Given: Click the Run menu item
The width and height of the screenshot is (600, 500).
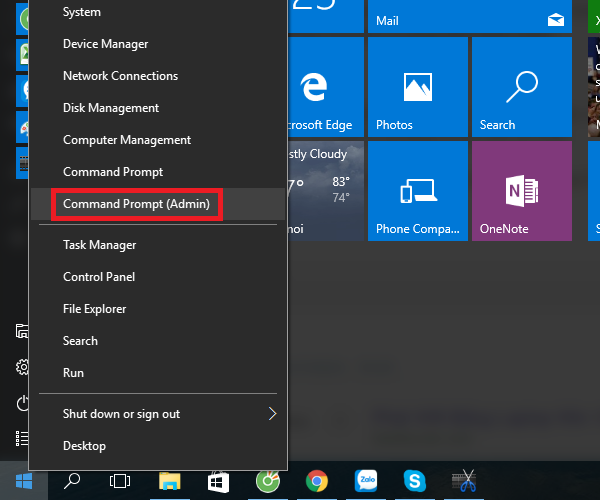Looking at the screenshot, I should tap(73, 373).
